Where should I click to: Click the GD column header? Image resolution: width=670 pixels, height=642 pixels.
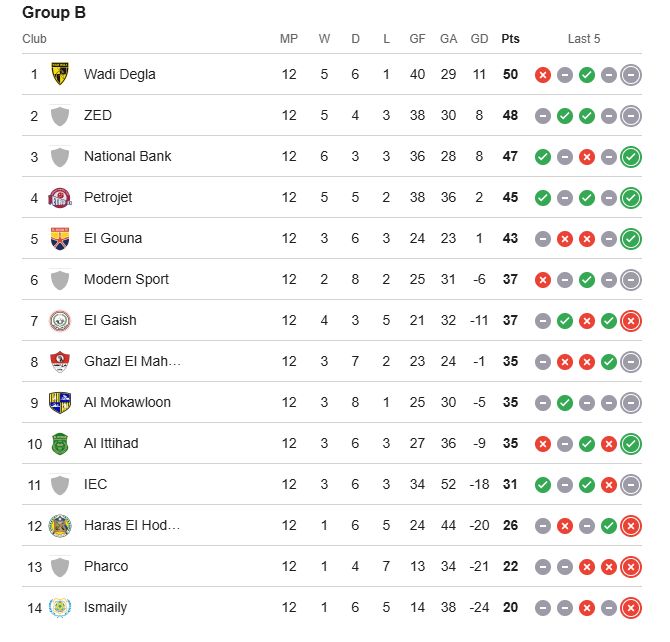pos(479,39)
